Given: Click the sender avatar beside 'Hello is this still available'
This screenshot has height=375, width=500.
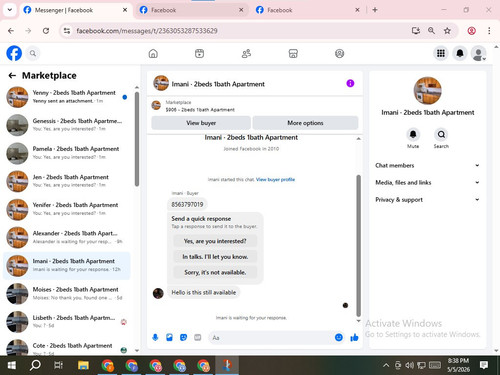Looking at the screenshot, I should point(158,293).
